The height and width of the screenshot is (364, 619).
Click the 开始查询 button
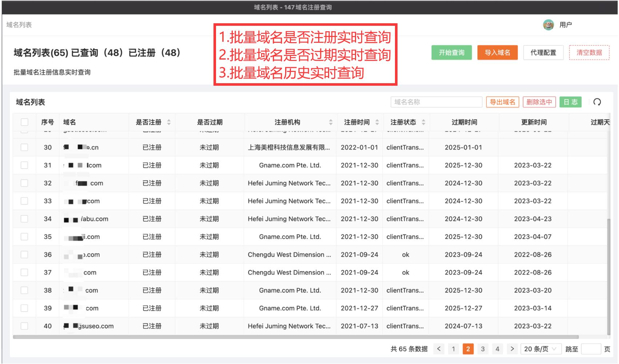pos(451,52)
